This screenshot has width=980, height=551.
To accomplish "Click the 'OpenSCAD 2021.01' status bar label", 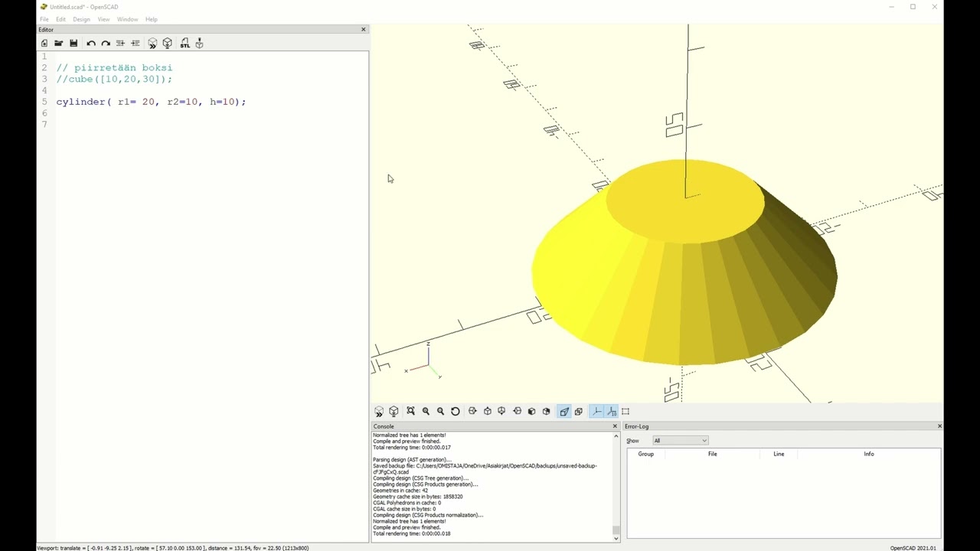I will 913,548.
